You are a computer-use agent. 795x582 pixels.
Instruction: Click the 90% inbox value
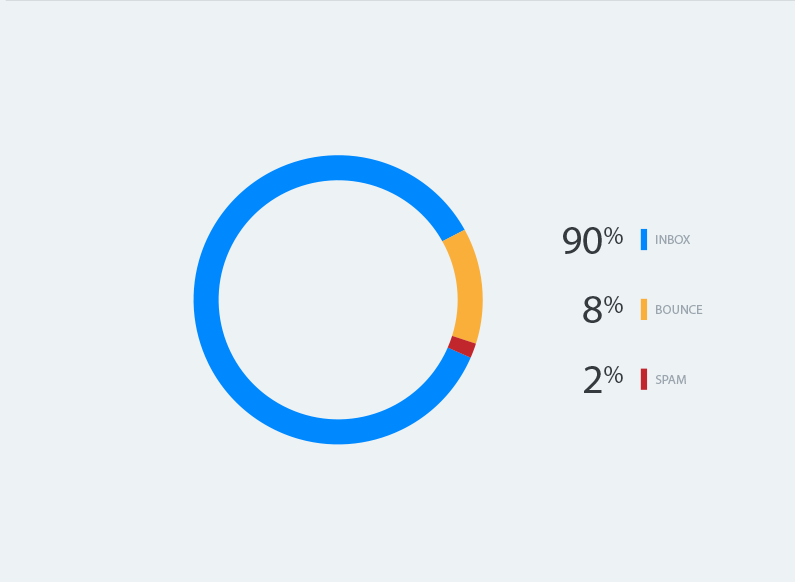(x=592, y=240)
